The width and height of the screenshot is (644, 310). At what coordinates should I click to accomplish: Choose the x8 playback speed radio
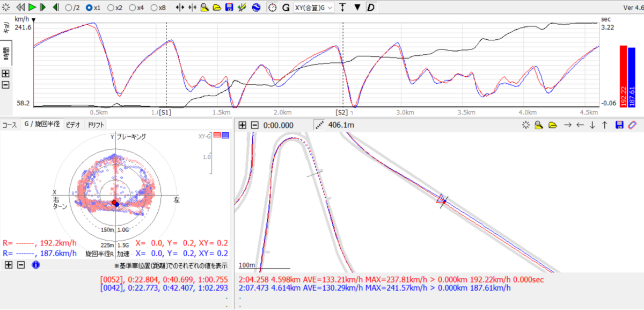coord(154,8)
